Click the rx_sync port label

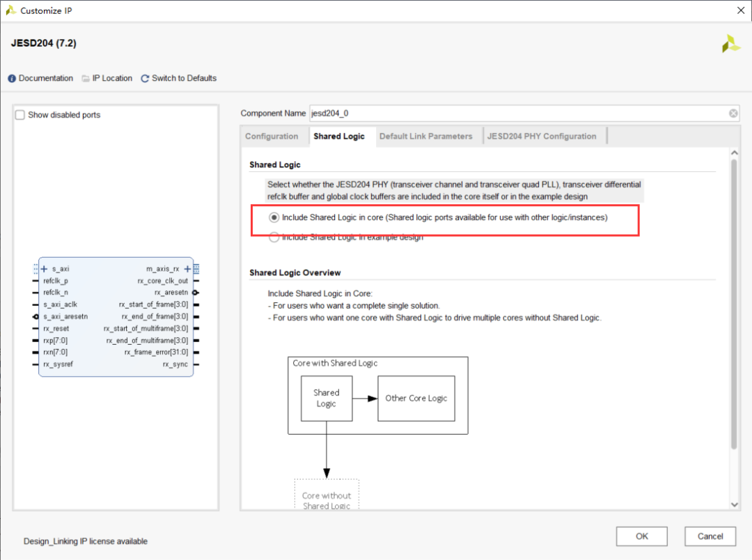pyautogui.click(x=175, y=364)
